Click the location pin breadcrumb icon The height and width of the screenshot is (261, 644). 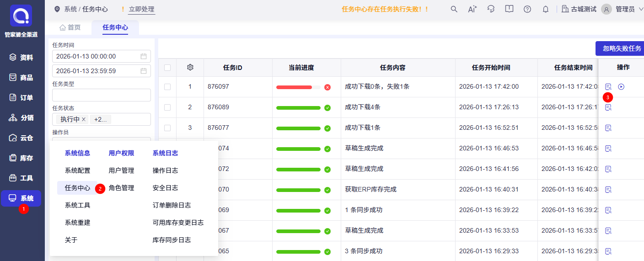pyautogui.click(x=57, y=9)
